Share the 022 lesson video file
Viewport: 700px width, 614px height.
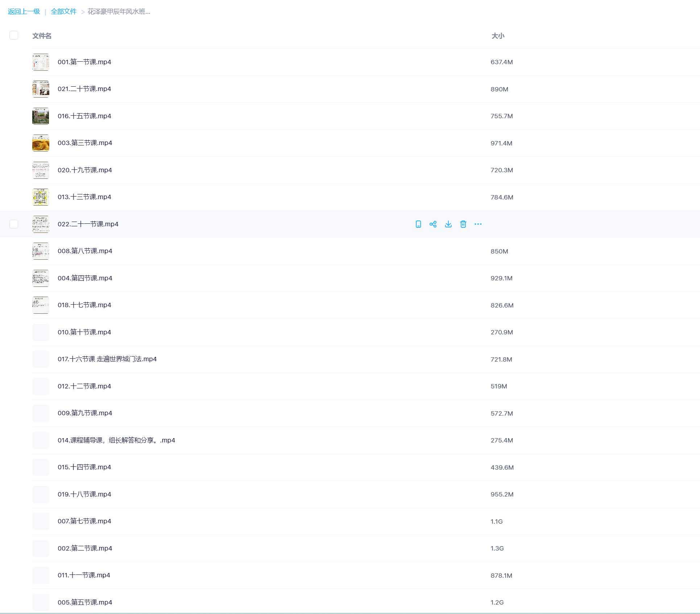pos(433,224)
